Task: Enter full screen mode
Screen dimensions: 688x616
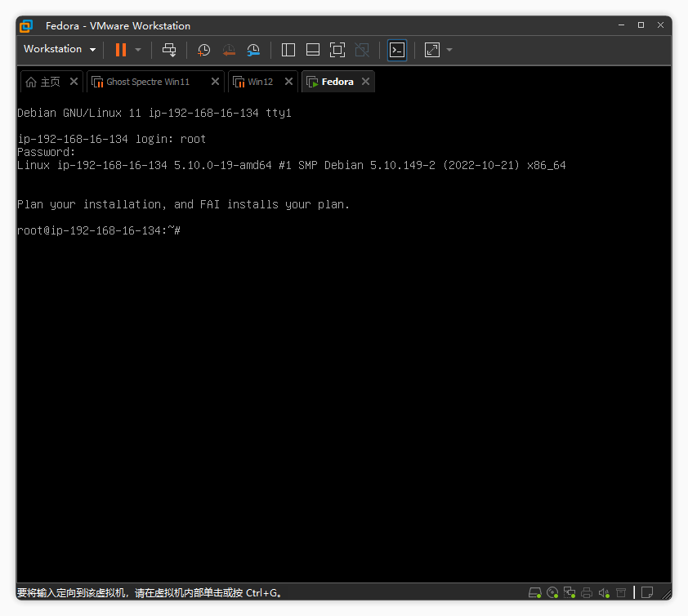Action: coord(337,50)
